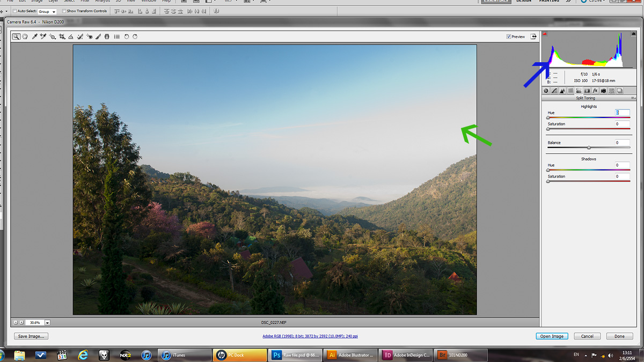Rotate image clockwise
This screenshot has width=644, height=362.
point(135,36)
